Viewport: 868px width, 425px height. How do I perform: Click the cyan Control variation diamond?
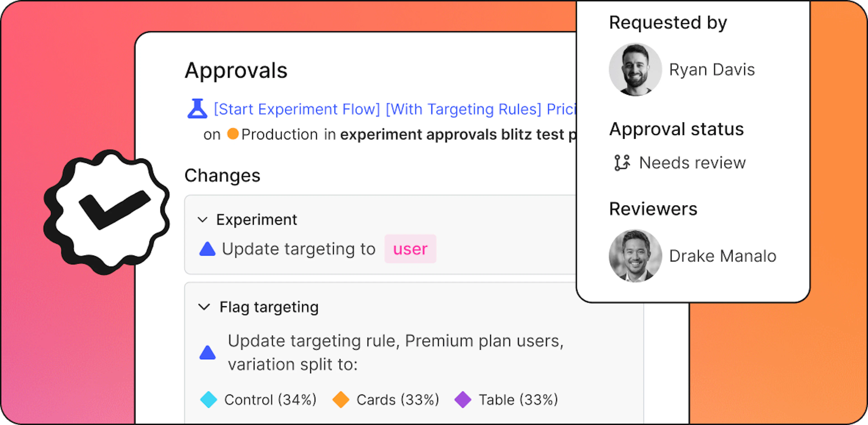pyautogui.click(x=209, y=400)
